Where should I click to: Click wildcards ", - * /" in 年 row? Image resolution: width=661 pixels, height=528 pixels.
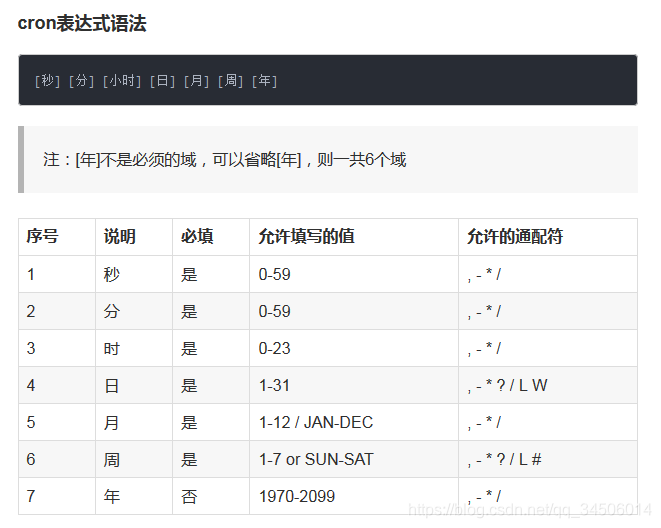[x=484, y=496]
